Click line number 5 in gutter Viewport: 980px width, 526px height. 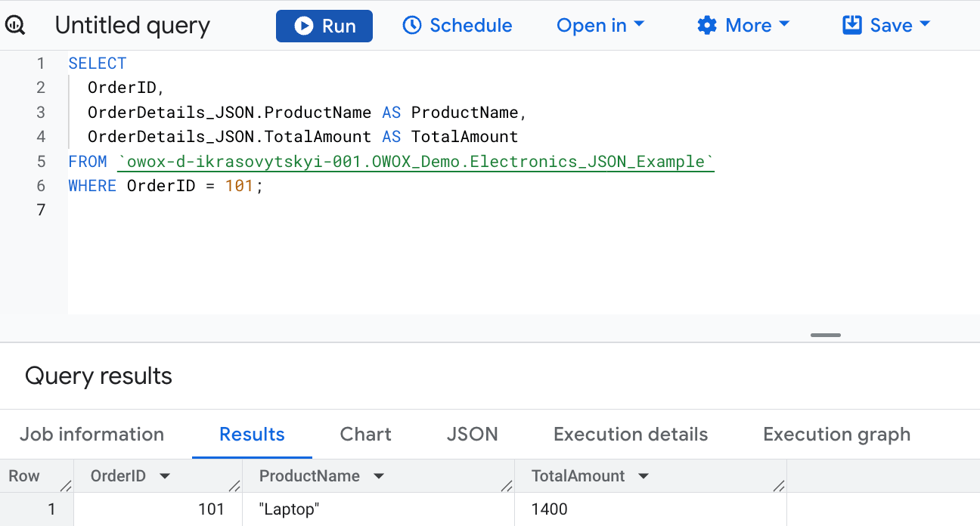41,161
